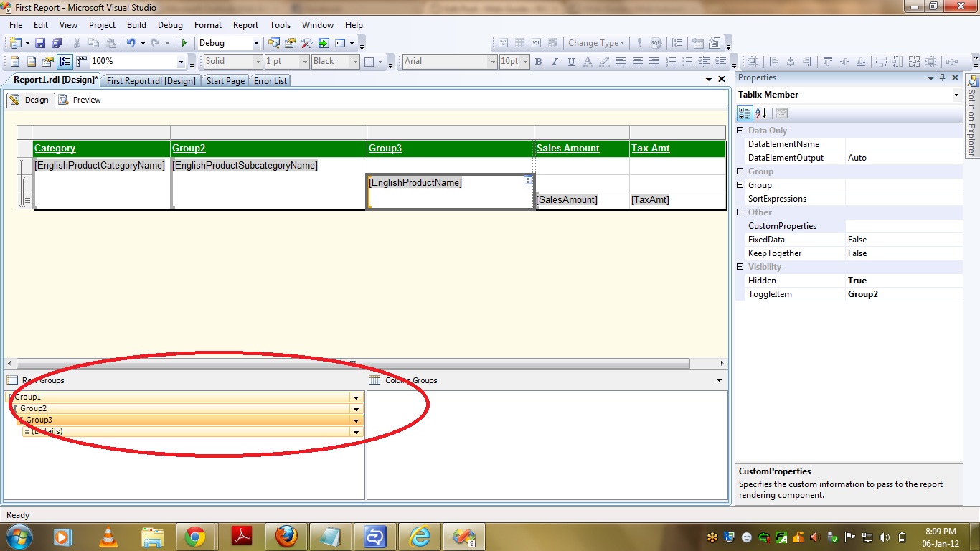The image size is (980, 551).
Task: Switch to the Error List tab
Action: 270,81
